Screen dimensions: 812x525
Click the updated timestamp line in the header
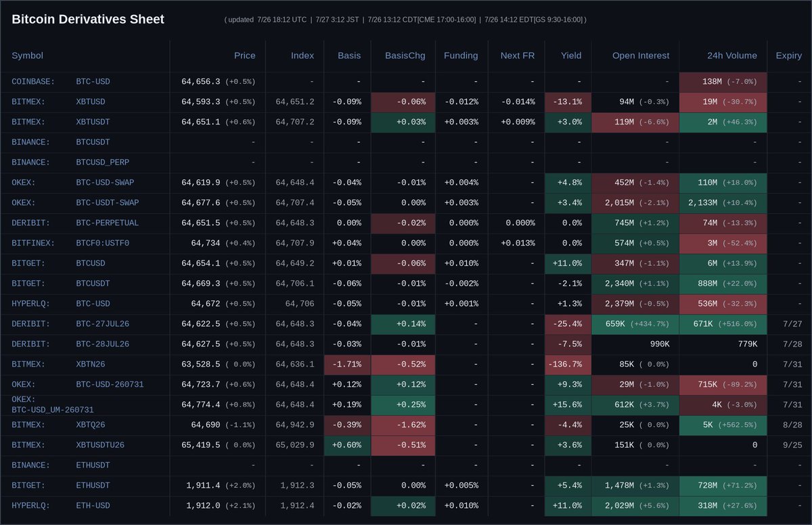point(405,20)
